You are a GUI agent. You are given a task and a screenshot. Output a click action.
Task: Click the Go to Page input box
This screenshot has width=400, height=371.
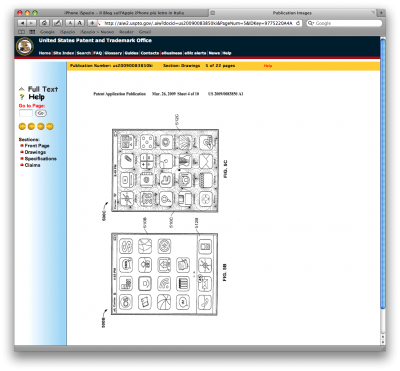coord(26,113)
